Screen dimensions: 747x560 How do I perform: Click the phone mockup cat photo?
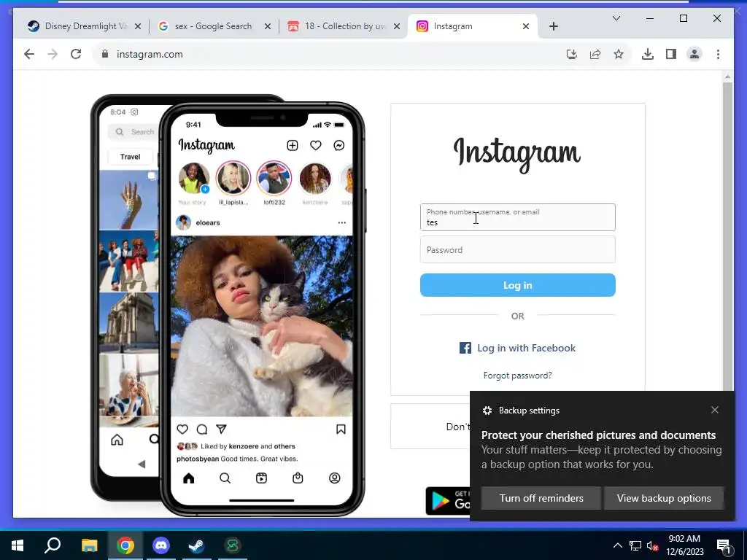[262, 326]
